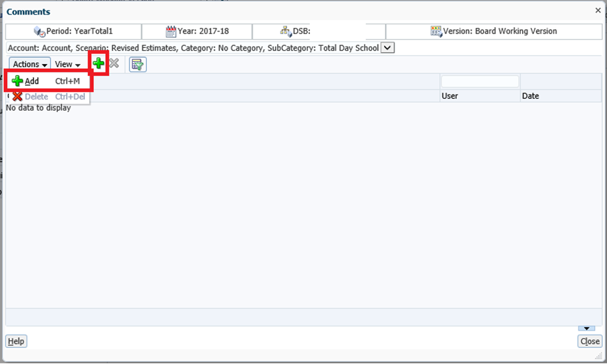This screenshot has width=607, height=364.
Task: Toggle the Query by Example filter icon
Action: click(137, 65)
